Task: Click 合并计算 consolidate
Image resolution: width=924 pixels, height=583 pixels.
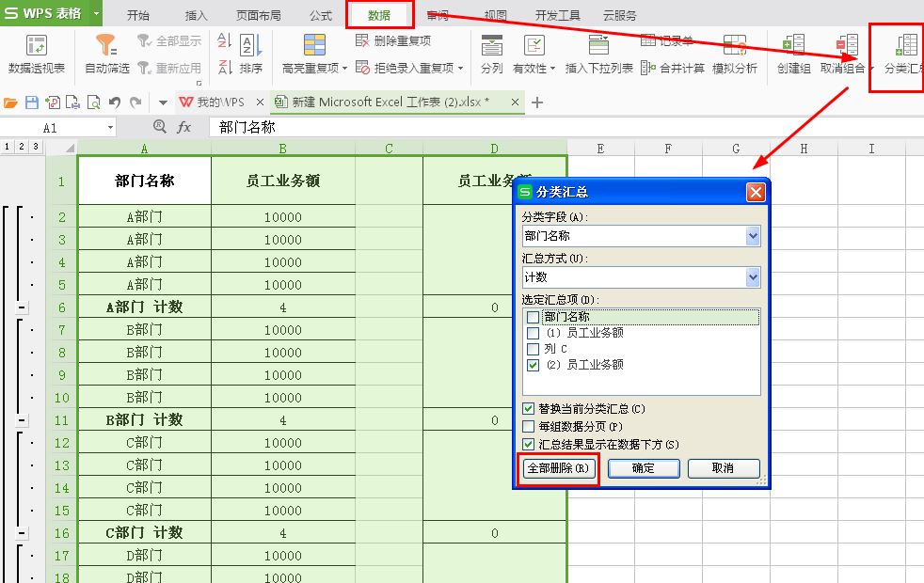Action: pyautogui.click(x=673, y=68)
